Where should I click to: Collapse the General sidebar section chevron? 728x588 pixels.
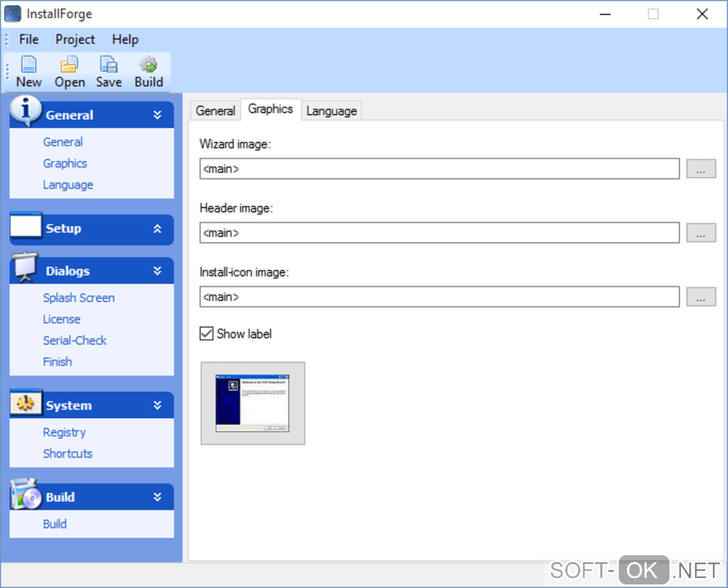click(x=158, y=115)
